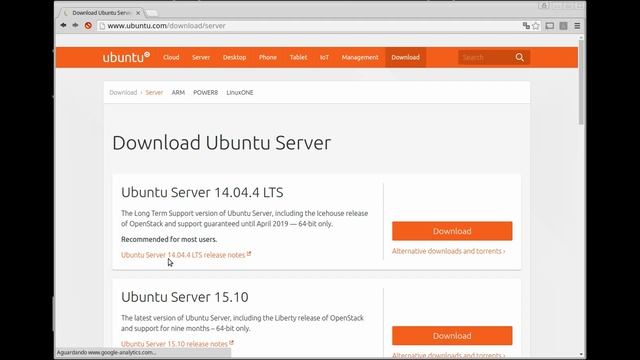The height and width of the screenshot is (360, 640).
Task: Click the cast/screen extension icon
Action: tap(550, 26)
